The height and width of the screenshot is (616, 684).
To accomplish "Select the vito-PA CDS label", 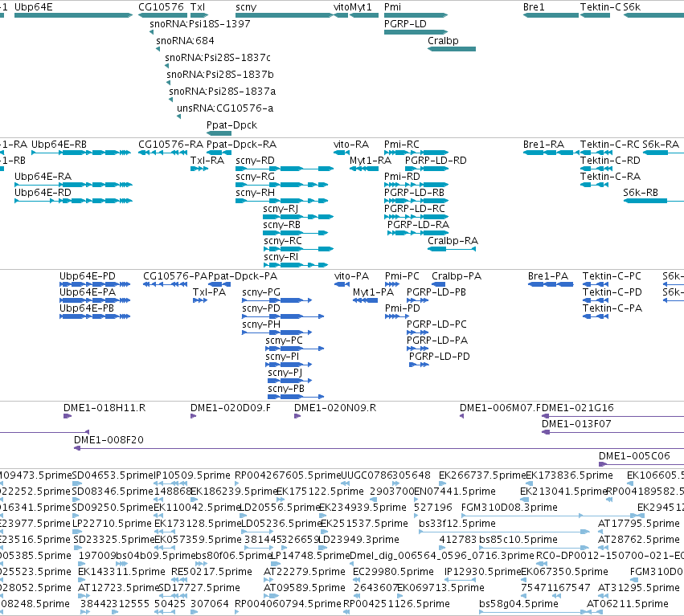I will coord(351,276).
